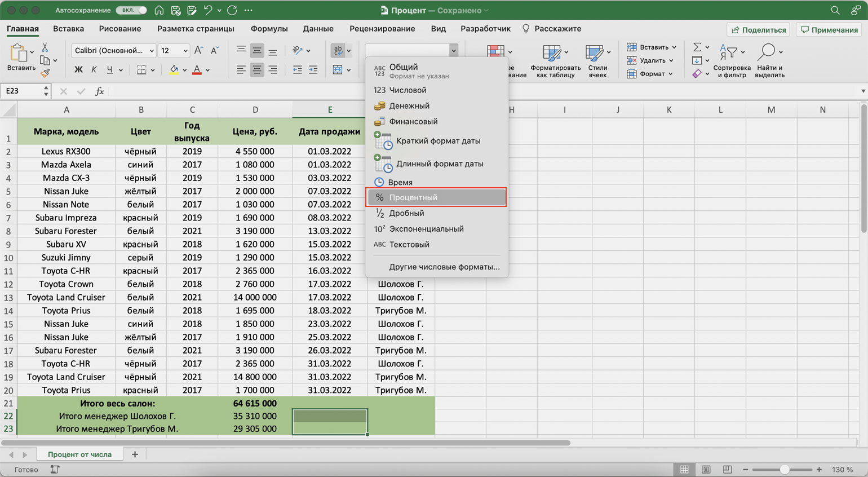Screen dimensions: 868x477
Task: Toggle the AutoSave switch
Action: 131,10
